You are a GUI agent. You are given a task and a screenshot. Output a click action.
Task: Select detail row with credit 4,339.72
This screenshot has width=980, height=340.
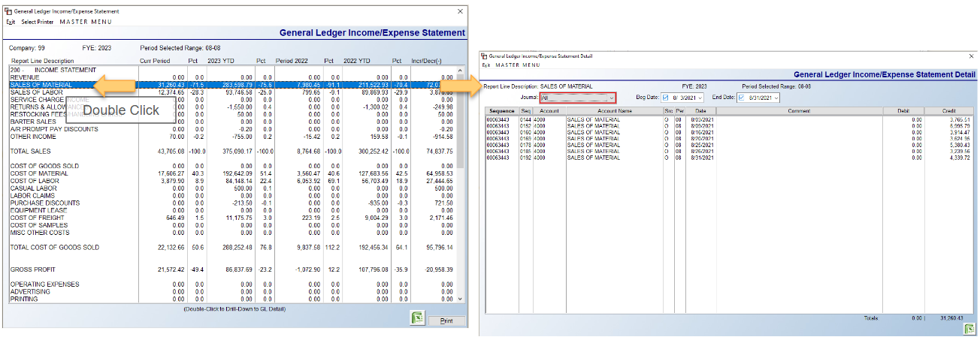point(729,158)
